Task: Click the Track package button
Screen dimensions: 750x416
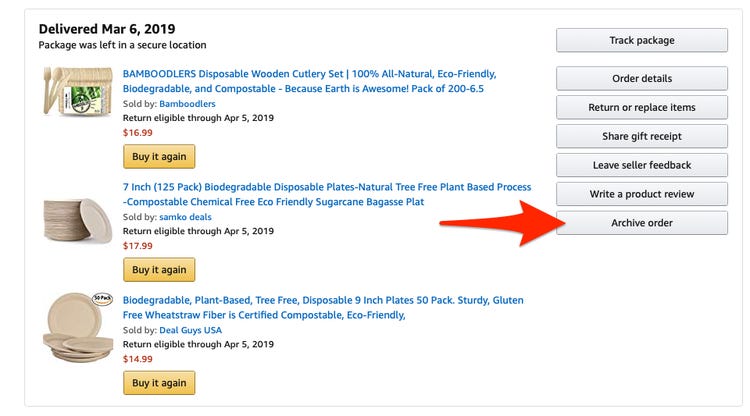Action: point(641,40)
